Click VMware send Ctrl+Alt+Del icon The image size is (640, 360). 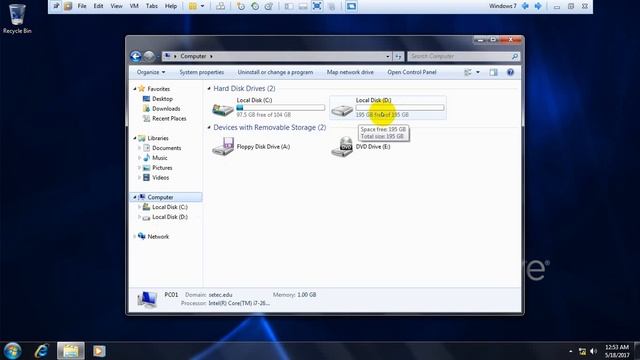[x=220, y=6]
